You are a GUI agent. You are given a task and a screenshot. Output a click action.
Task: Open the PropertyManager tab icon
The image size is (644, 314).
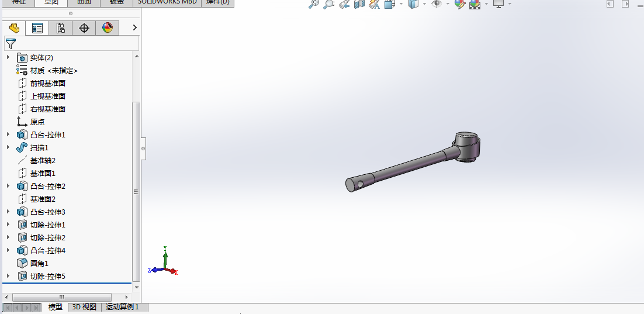coord(37,28)
